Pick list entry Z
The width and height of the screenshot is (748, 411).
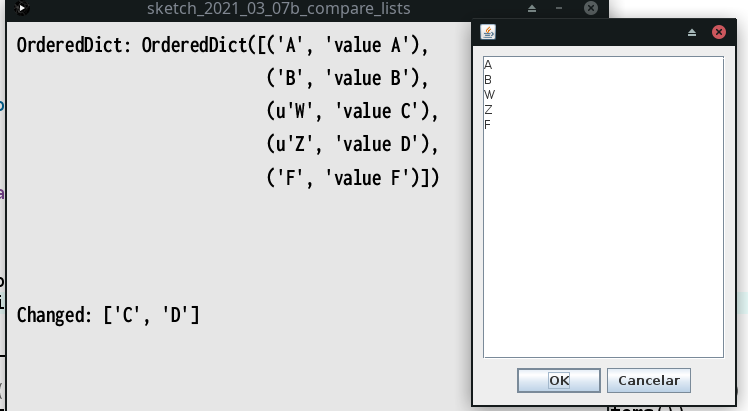click(488, 110)
